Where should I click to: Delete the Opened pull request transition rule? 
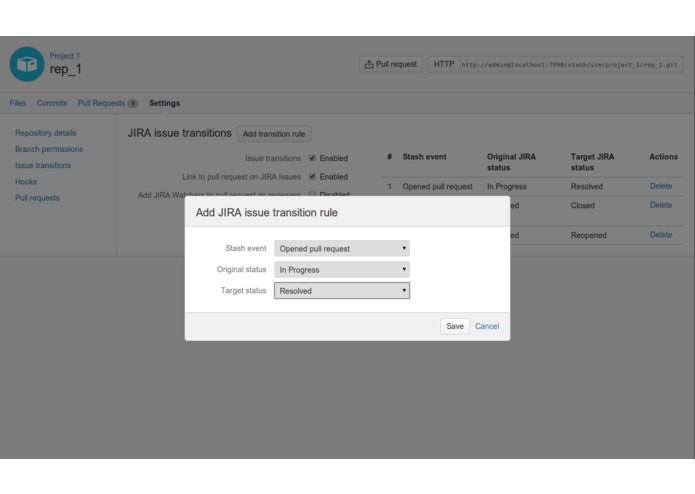tap(660, 186)
